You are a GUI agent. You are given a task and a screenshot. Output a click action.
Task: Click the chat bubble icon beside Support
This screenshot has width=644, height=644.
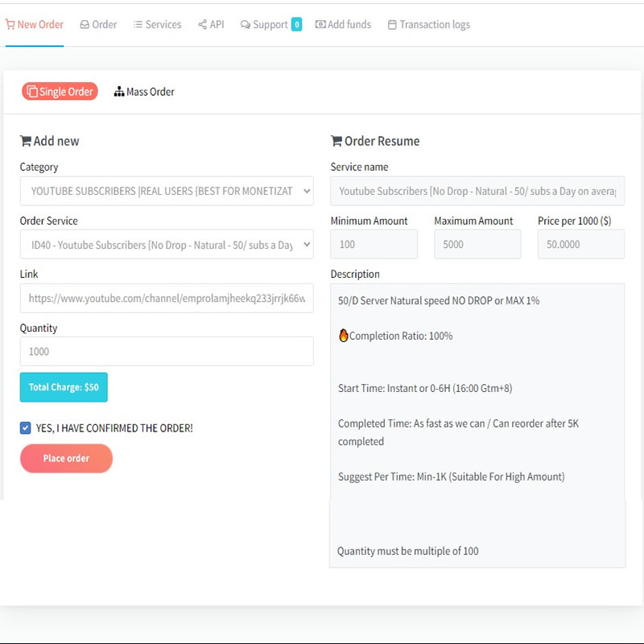(x=245, y=25)
